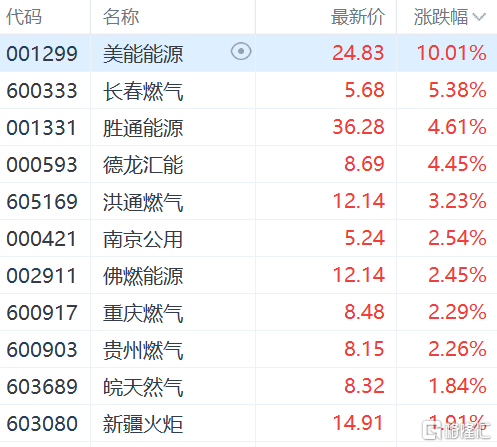Select stock name 重庆燃气

[143, 313]
